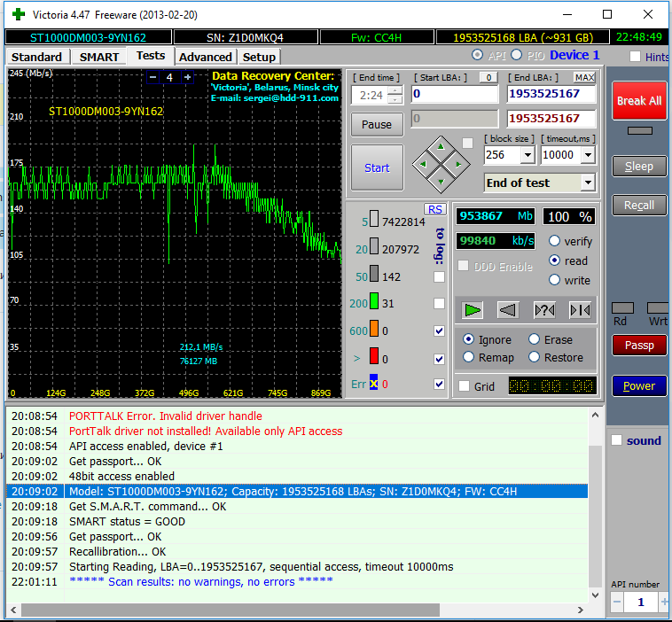Click the down arrow on diamond navigator
This screenshot has height=622, width=672.
click(x=441, y=182)
